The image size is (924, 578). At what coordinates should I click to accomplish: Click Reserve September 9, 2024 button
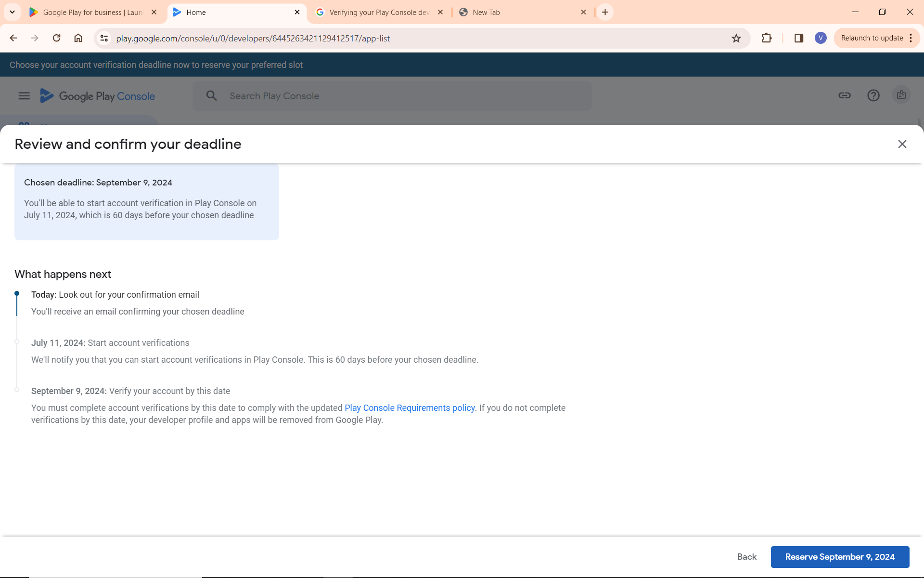(840, 557)
